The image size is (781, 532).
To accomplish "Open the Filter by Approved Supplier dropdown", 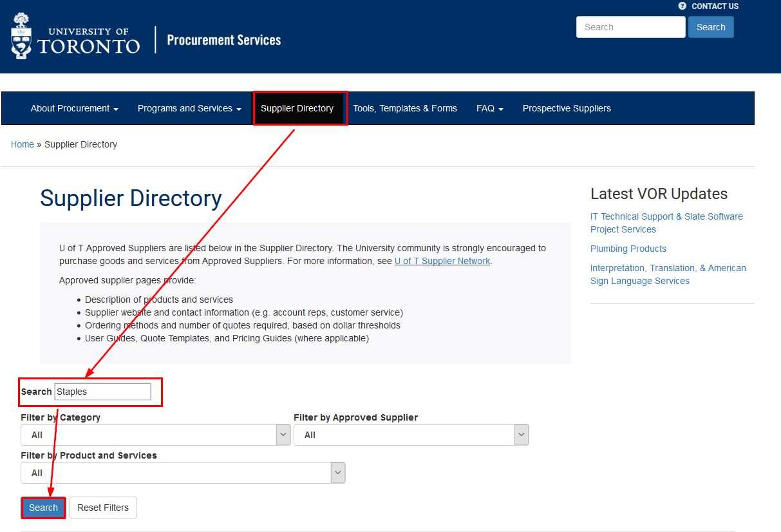I will coord(411,435).
